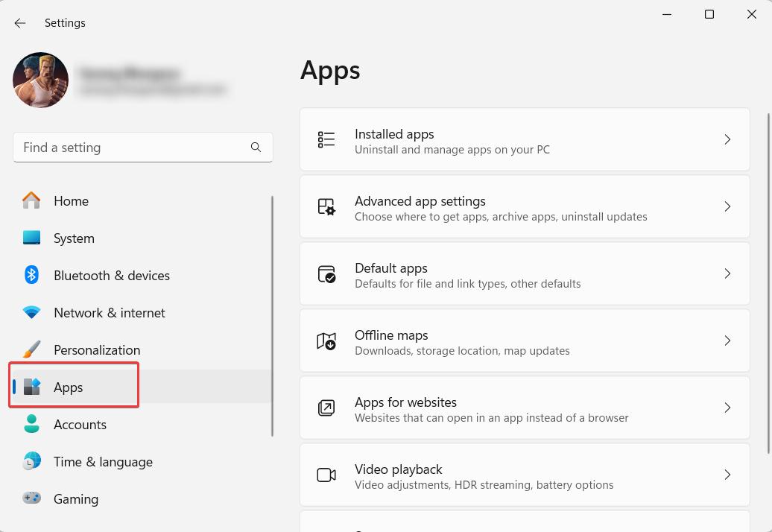Click the Home house icon in sidebar

pos(31,200)
